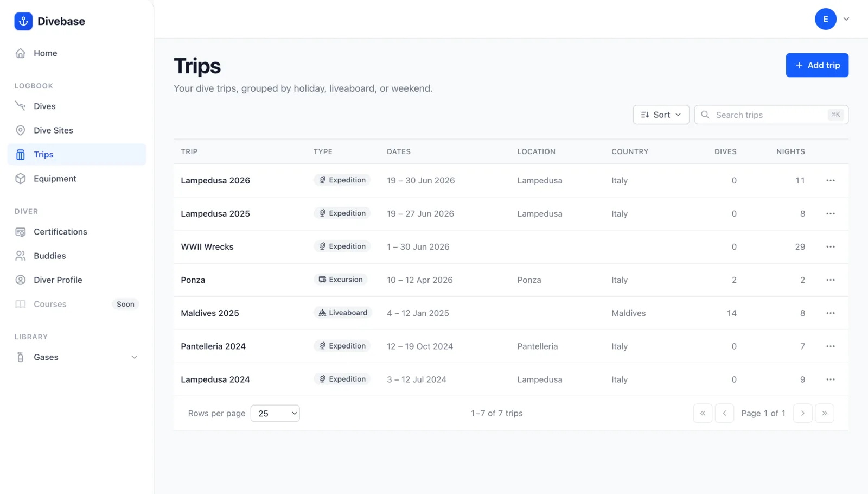The width and height of the screenshot is (868, 494).
Task: Open the Sort dropdown
Action: 661,115
